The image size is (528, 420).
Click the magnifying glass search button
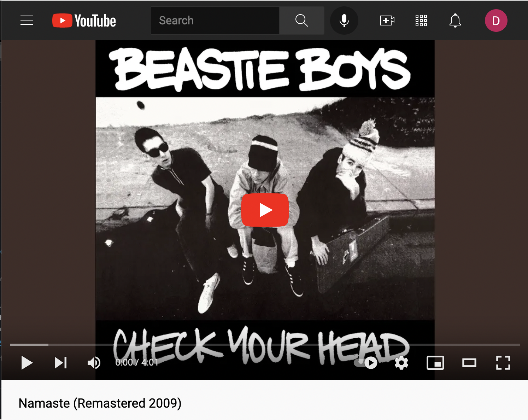coord(301,21)
